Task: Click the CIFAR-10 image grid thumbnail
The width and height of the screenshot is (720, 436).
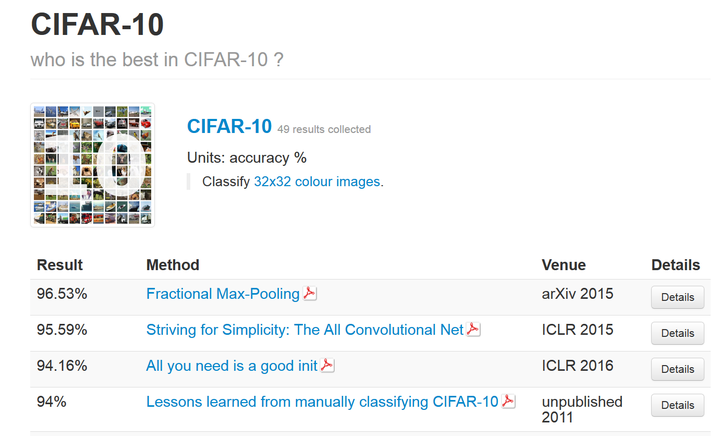Action: click(93, 165)
